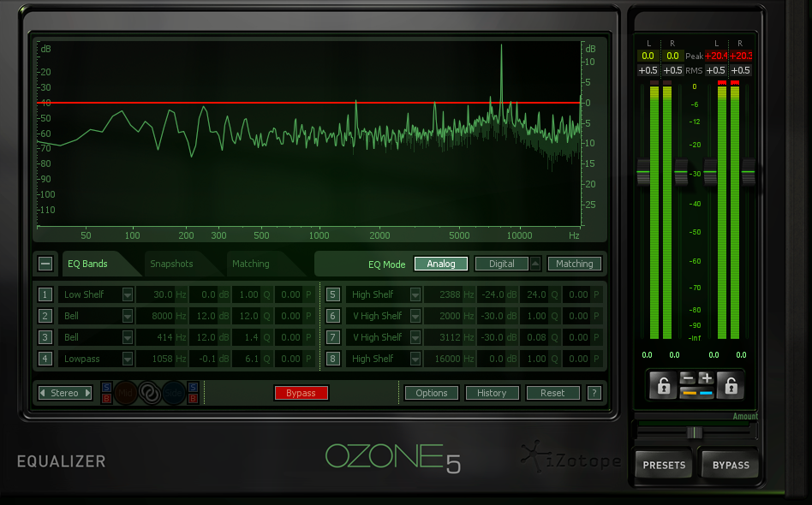This screenshot has width=812, height=505.
Task: Click the input R gain fader
Action: pyautogui.click(x=681, y=172)
